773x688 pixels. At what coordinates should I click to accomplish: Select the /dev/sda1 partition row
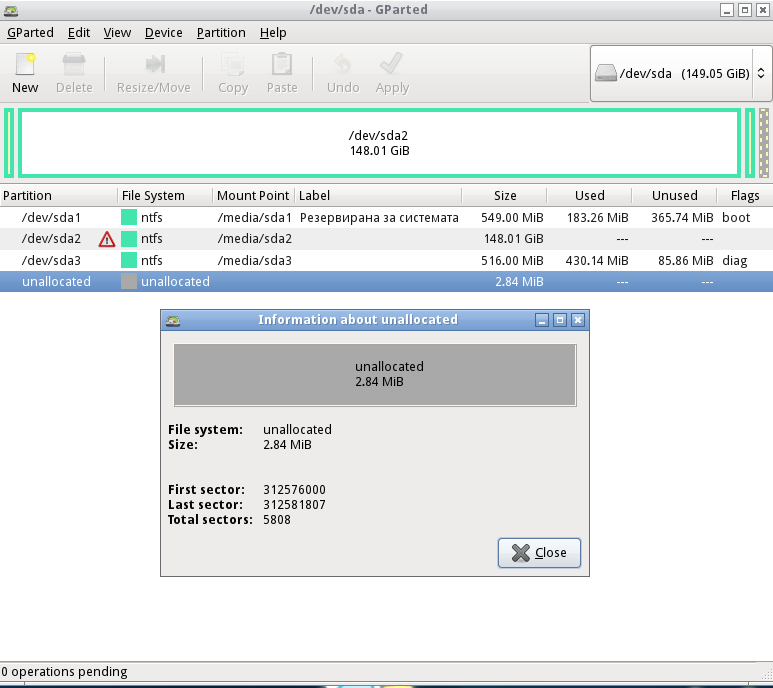(x=386, y=217)
